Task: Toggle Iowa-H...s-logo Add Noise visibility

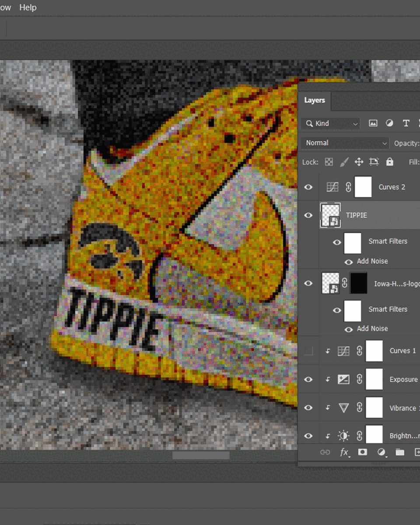Action: [349, 330]
